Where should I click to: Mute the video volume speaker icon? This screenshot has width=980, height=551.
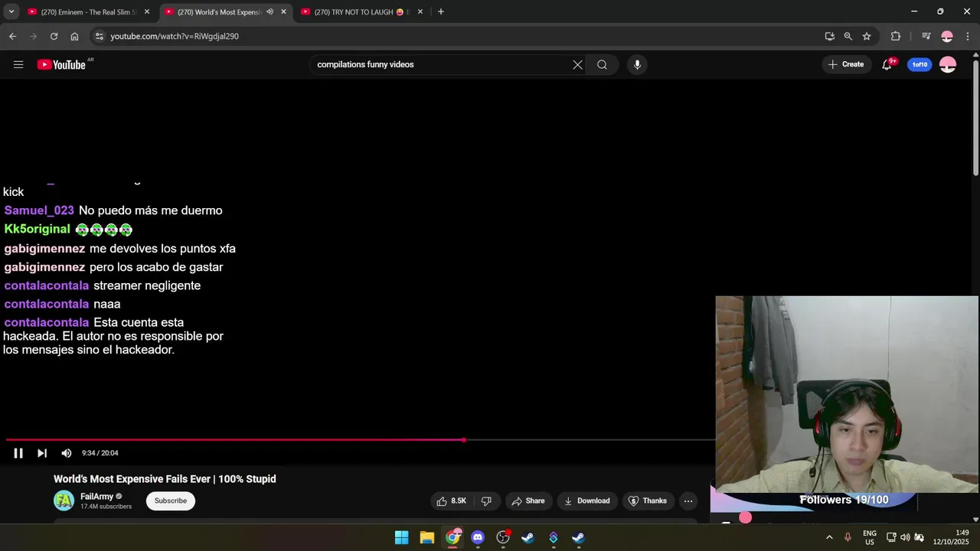67,453
